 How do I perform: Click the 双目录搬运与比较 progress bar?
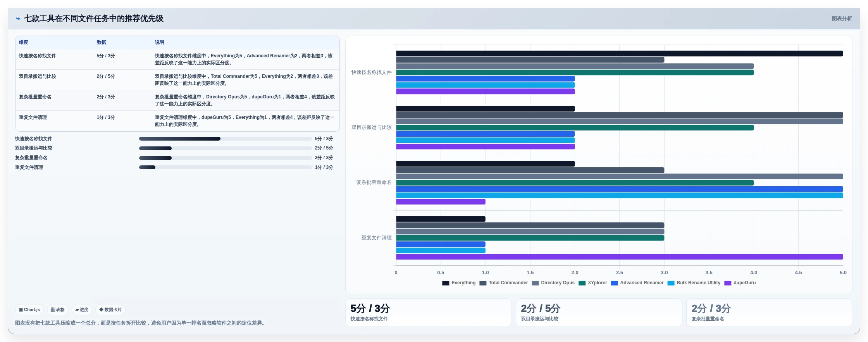pyautogui.click(x=226, y=148)
